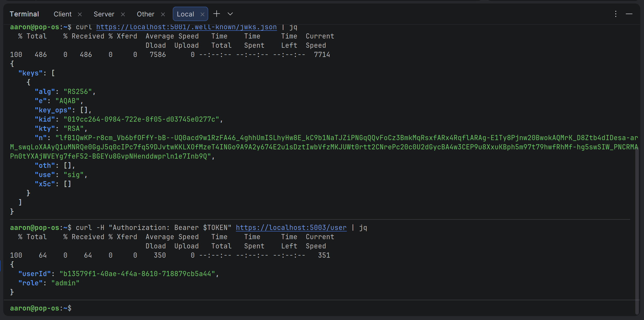Open the jwks.json localhost:5001 link
The width and height of the screenshot is (644, 320).
pos(186,27)
